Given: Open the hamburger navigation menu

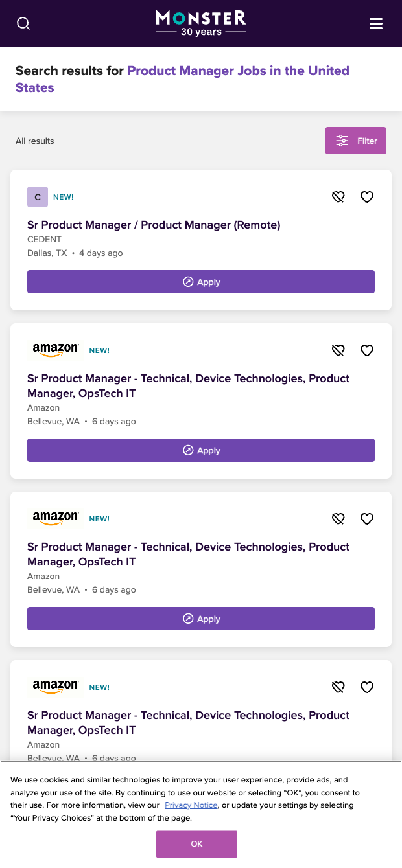Looking at the screenshot, I should click(376, 23).
